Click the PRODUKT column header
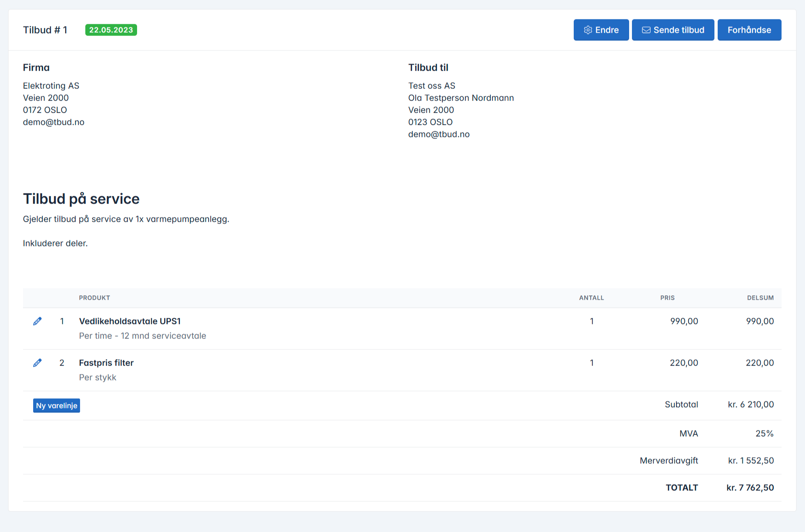Screen dimensions: 805x532 (x=94, y=298)
